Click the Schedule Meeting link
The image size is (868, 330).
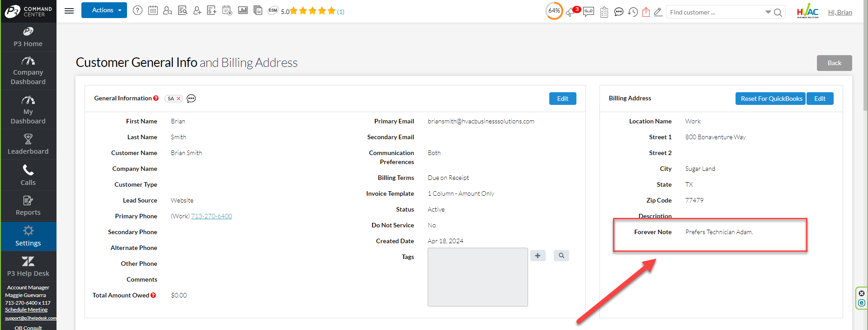(26, 310)
